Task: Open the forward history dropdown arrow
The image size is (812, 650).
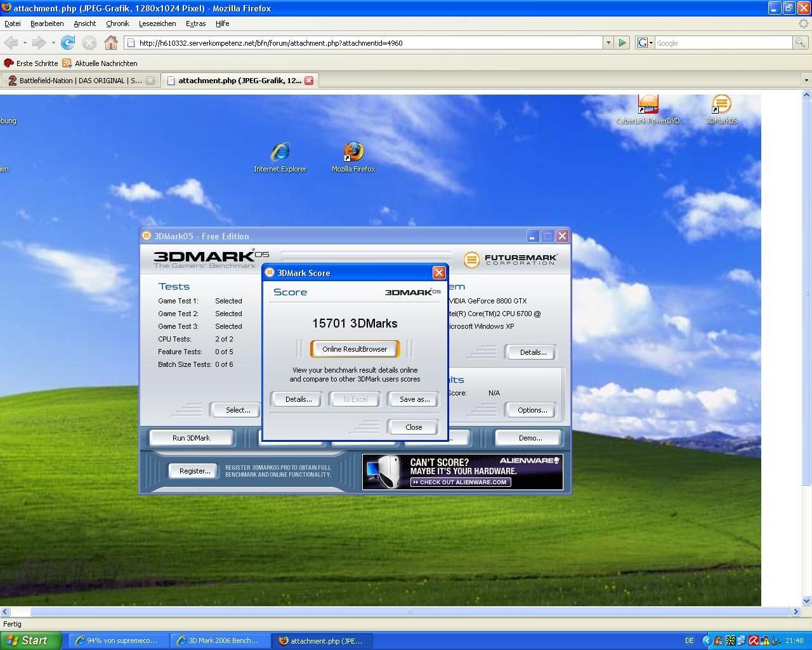Action: pos(53,43)
